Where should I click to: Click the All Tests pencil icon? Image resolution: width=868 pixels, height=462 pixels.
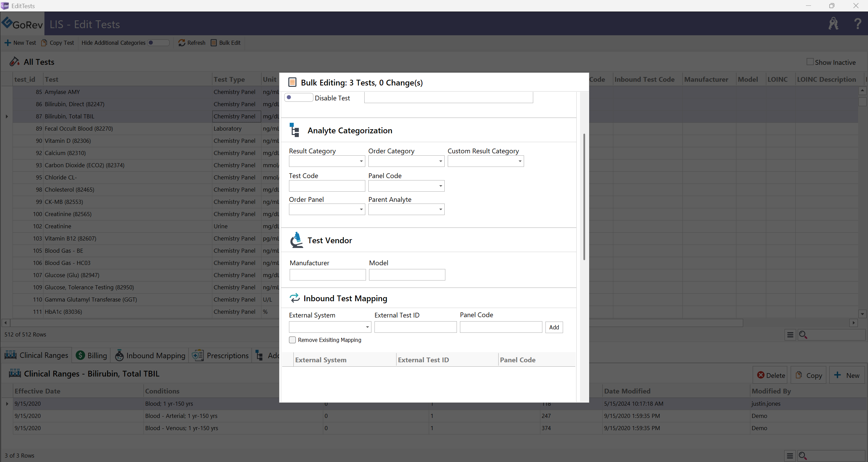[14, 62]
